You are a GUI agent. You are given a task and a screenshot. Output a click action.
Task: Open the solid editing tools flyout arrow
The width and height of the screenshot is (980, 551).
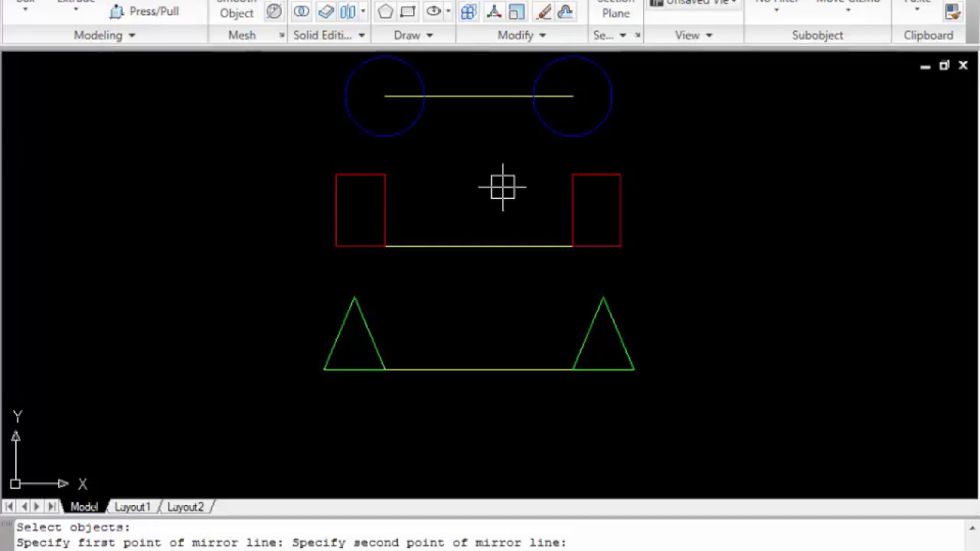click(x=363, y=11)
